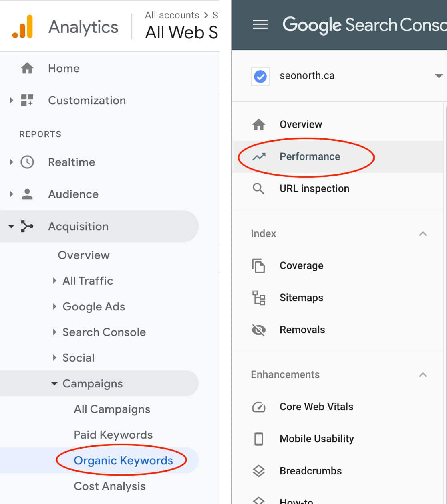Open the Sitemaps report
447x504 pixels.
[x=302, y=298]
